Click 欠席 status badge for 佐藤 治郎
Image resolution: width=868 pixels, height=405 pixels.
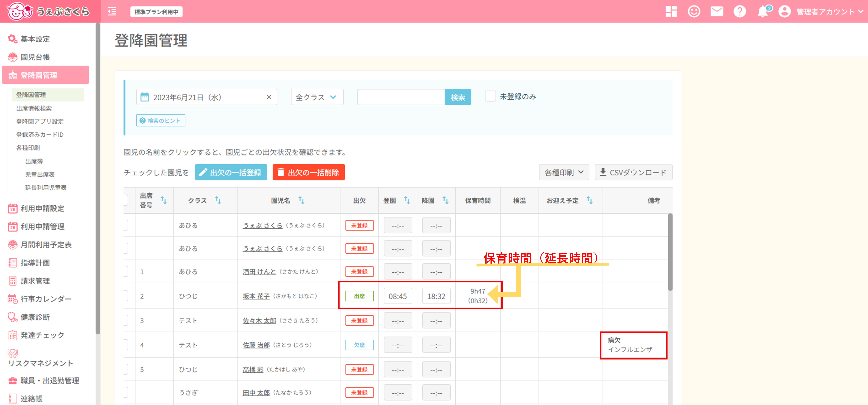point(360,345)
